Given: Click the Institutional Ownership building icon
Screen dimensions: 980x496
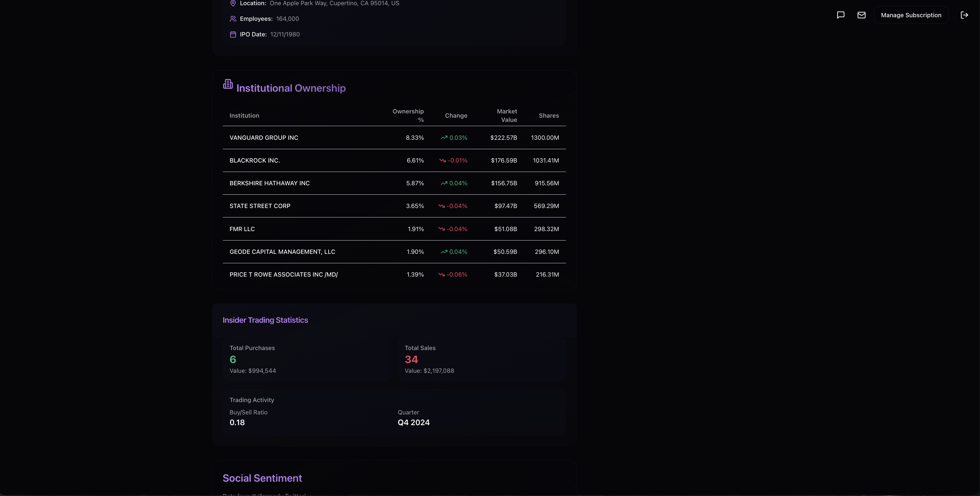Looking at the screenshot, I should (x=228, y=84).
